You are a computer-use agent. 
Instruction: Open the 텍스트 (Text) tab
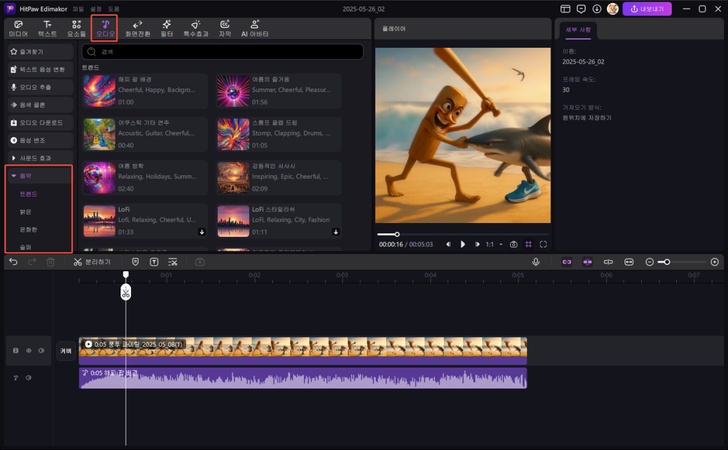(x=47, y=29)
